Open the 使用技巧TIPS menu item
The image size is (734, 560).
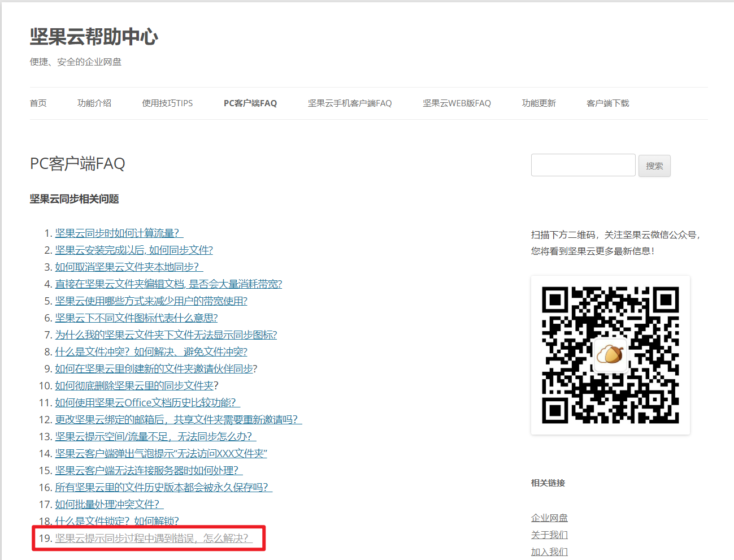click(167, 103)
